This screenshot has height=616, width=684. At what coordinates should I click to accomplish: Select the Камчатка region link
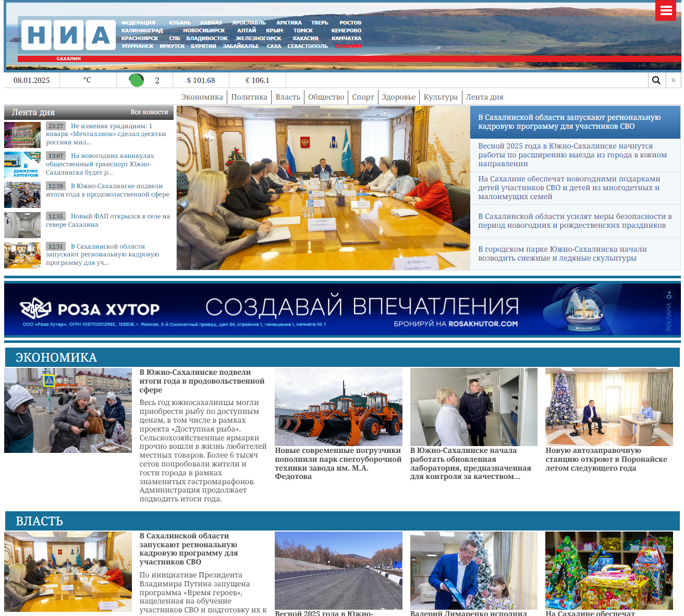coord(347,39)
